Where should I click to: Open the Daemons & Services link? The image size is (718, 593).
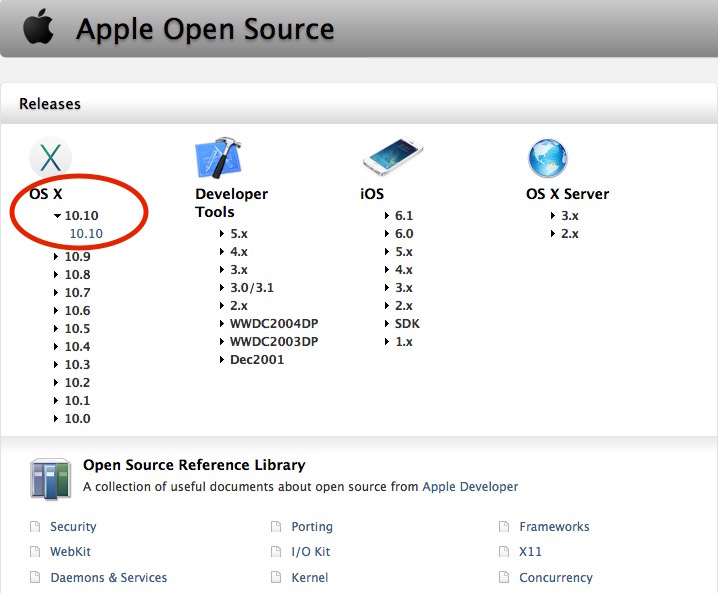109,577
